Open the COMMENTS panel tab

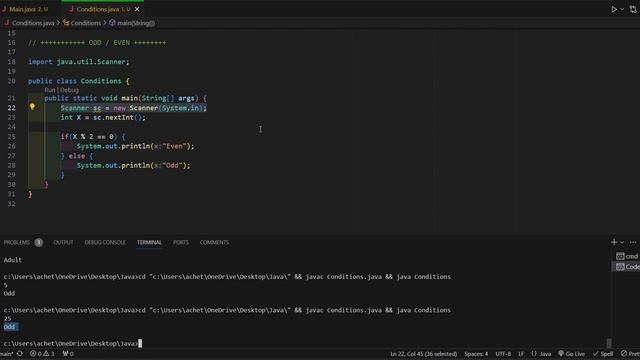(214, 242)
